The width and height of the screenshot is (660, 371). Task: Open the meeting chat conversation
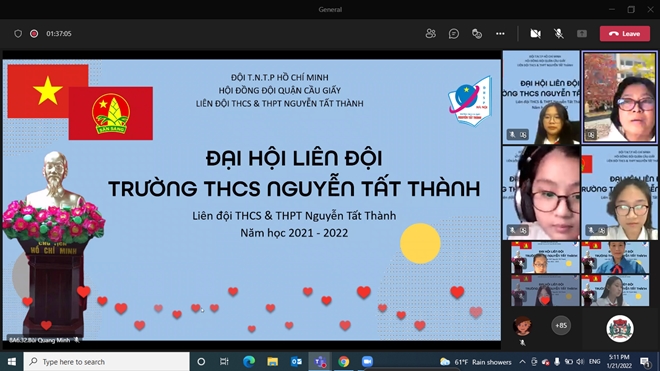[x=454, y=33]
